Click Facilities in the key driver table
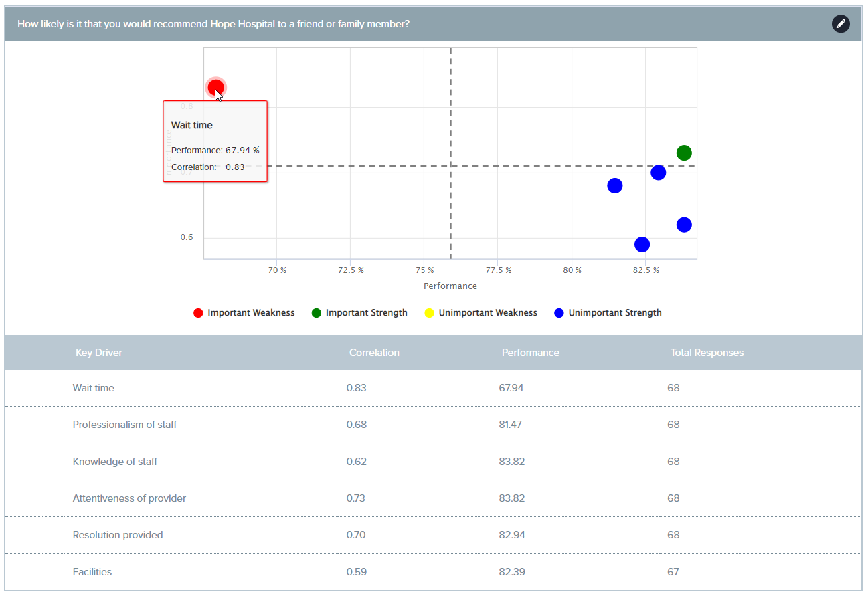This screenshot has height=596, width=868. 92,572
